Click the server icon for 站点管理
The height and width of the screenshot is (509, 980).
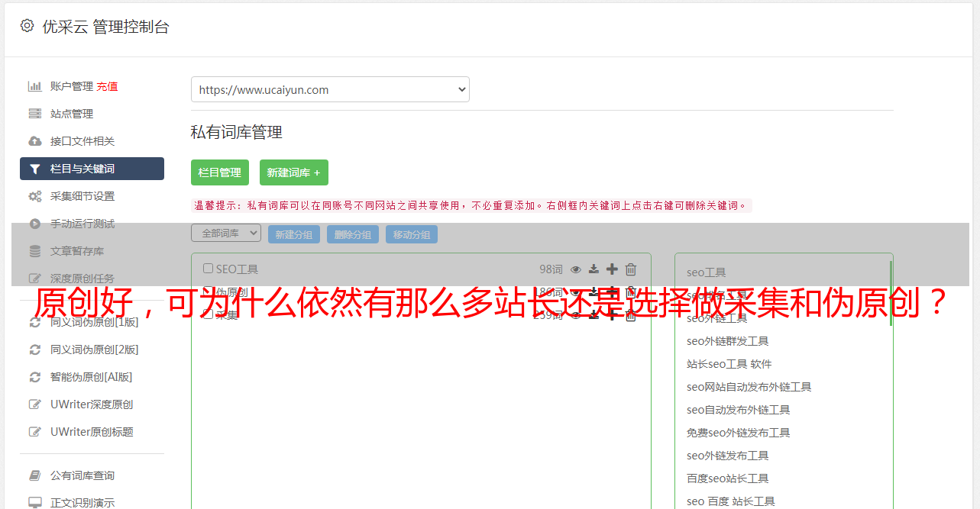click(x=35, y=114)
